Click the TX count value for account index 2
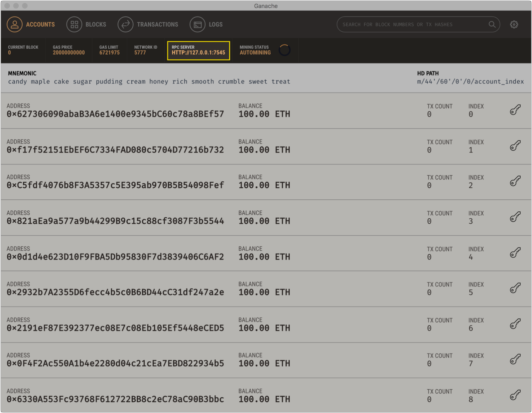 coord(429,186)
